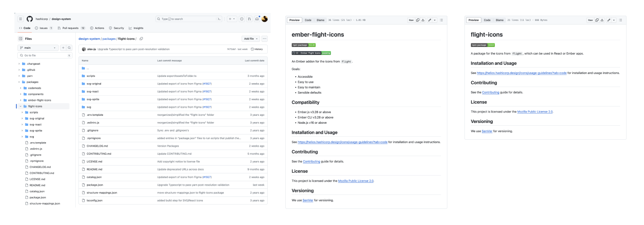Screen dimensions: 644x225
Task: Open the user avatar menu
Action: pos(264,19)
